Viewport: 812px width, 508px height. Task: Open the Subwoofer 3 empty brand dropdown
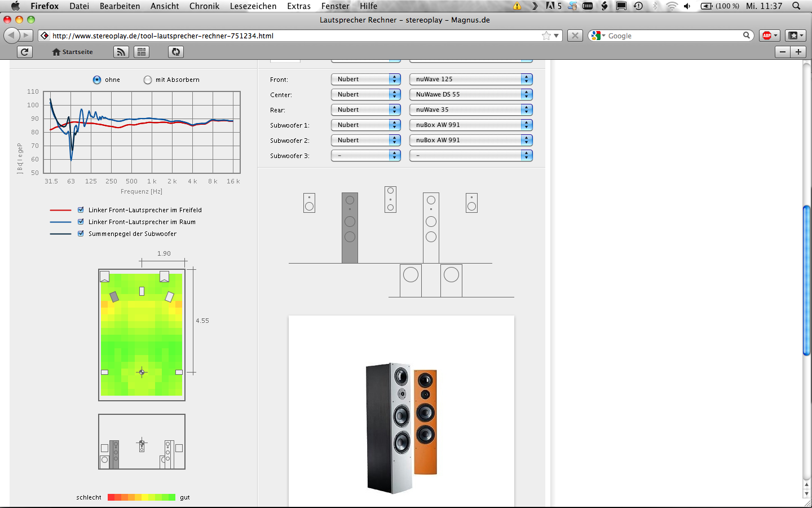click(366, 155)
